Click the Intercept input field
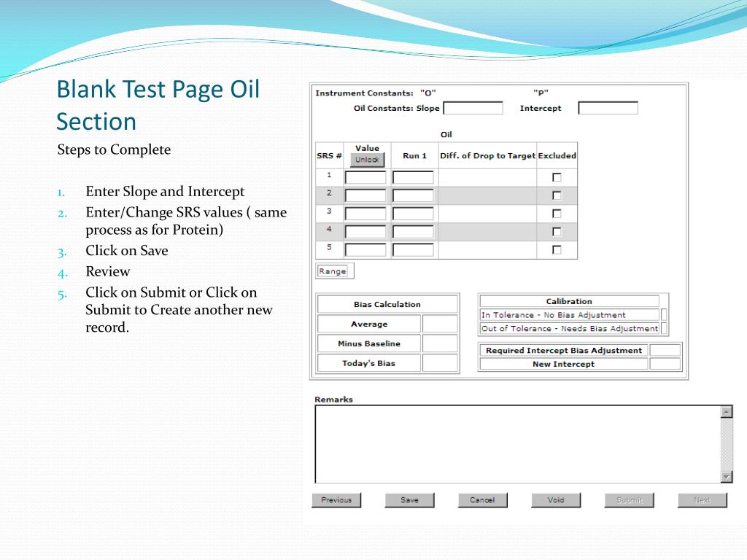The width and height of the screenshot is (747, 560). [x=608, y=108]
